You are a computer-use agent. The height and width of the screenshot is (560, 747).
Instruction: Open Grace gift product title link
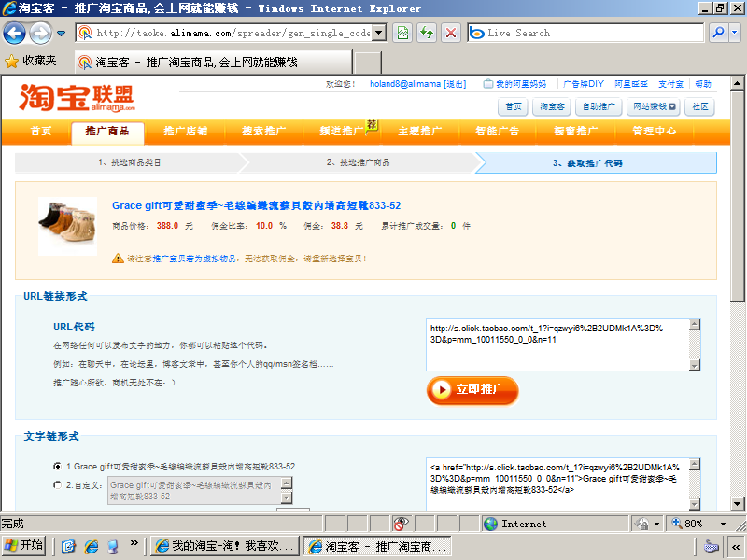click(256, 205)
